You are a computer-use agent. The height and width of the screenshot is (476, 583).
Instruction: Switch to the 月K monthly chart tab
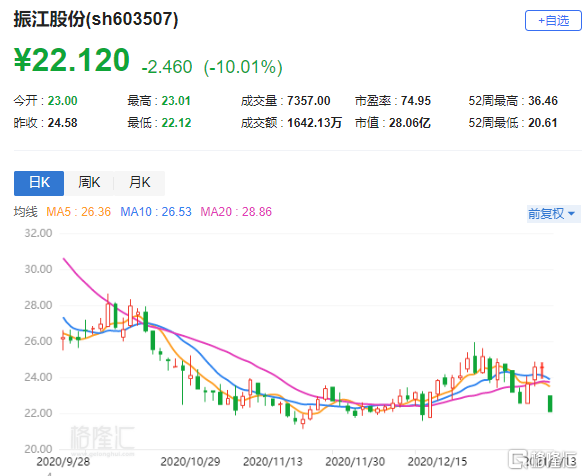click(x=139, y=183)
